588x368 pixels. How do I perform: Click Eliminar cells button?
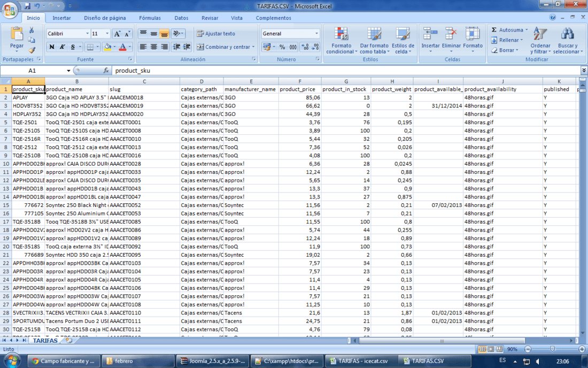coord(451,41)
